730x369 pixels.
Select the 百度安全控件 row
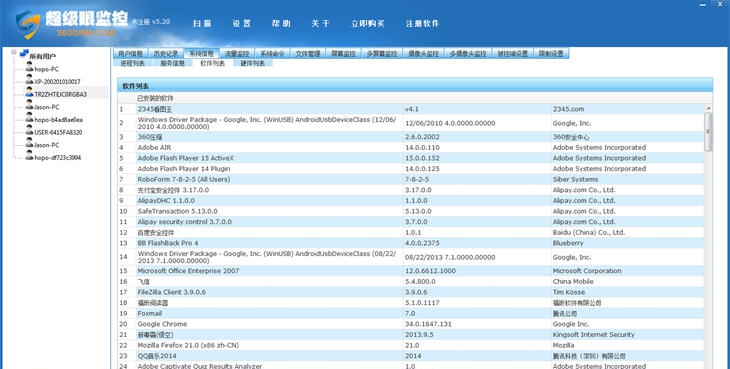click(x=411, y=232)
